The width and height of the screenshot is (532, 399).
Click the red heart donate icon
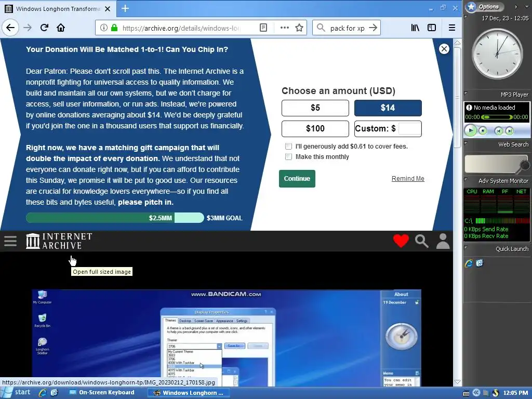(401, 241)
